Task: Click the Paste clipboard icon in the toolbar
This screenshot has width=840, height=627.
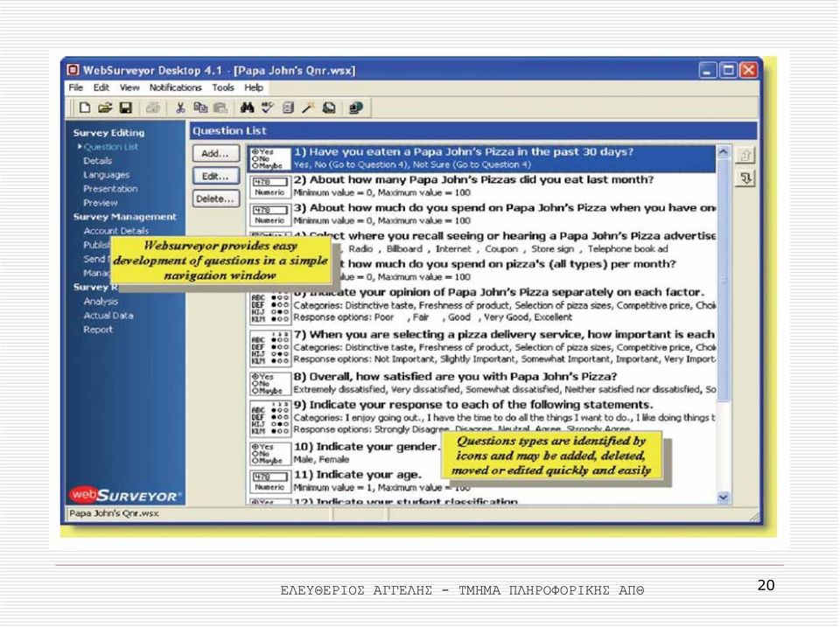Action: coord(220,108)
